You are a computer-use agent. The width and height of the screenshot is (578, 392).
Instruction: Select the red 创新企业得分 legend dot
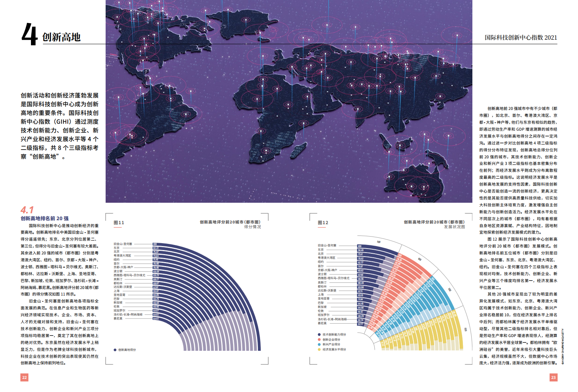click(319, 340)
